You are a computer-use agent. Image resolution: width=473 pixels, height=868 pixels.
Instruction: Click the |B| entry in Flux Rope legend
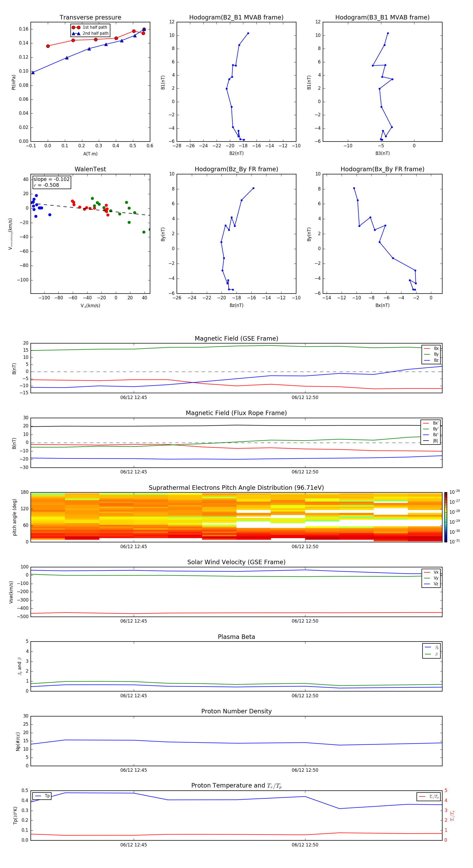pyautogui.click(x=431, y=441)
